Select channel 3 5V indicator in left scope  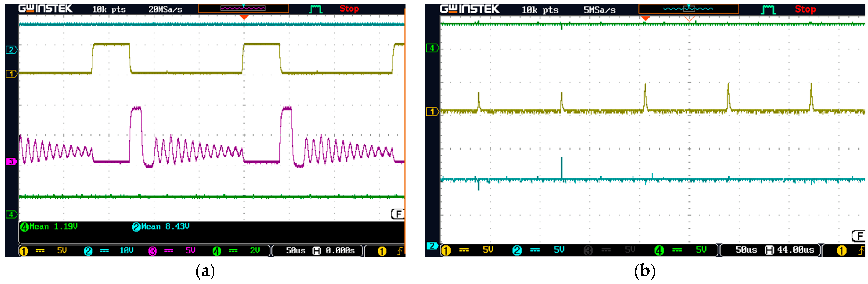pos(172,251)
